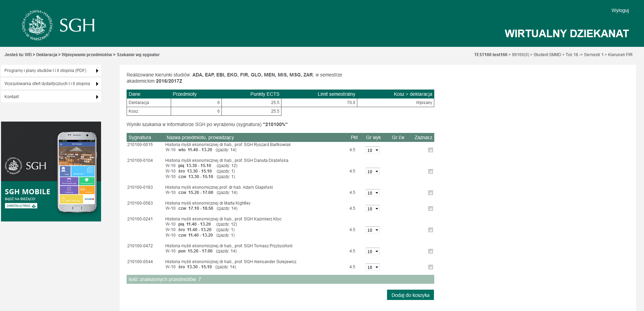Click signature 210100-0583
The height and width of the screenshot is (311, 644).
coord(140,203)
